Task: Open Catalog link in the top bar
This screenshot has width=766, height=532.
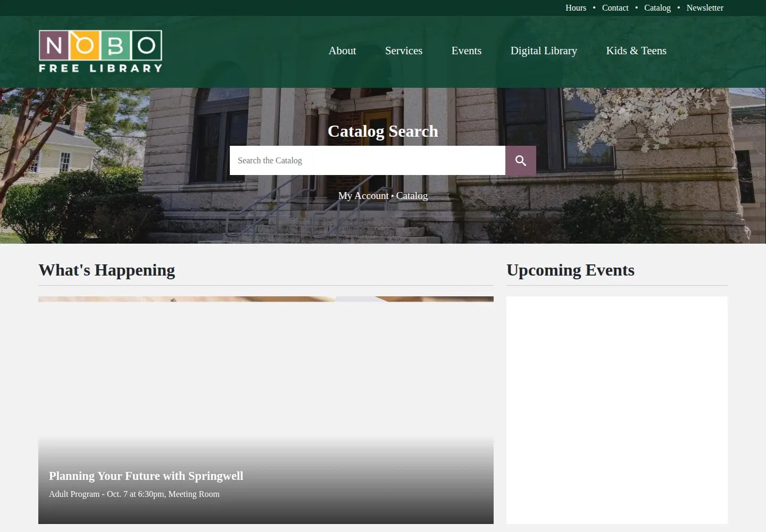Action: [x=657, y=8]
